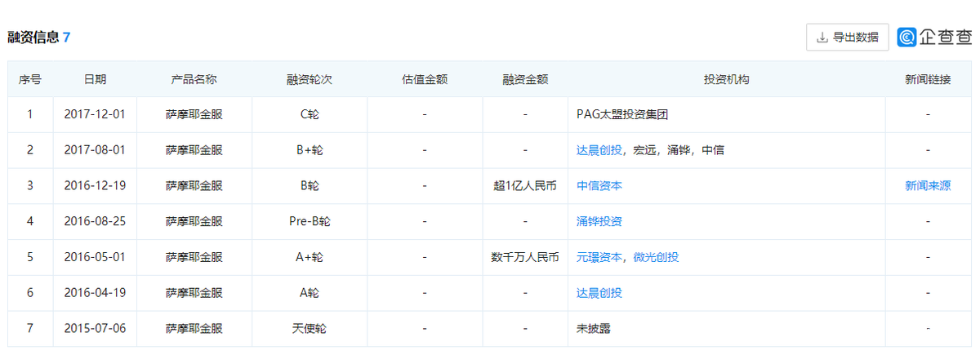The height and width of the screenshot is (355, 980).
Task: Click the 投资机构 column header
Action: 727,80
